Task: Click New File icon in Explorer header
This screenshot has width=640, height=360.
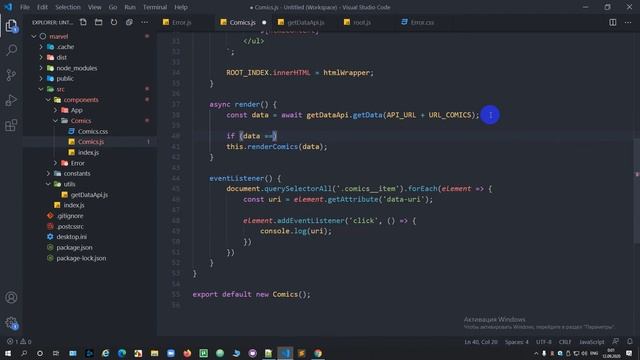Action: (83, 22)
